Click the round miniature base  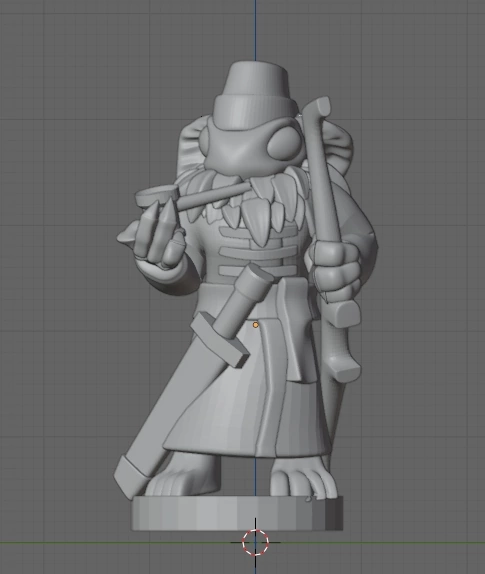(238, 513)
